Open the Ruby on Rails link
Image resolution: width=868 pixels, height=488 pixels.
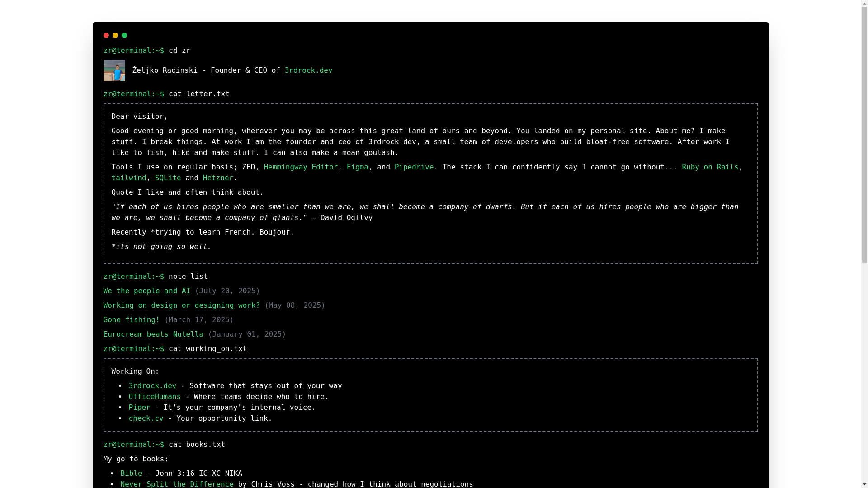(710, 167)
